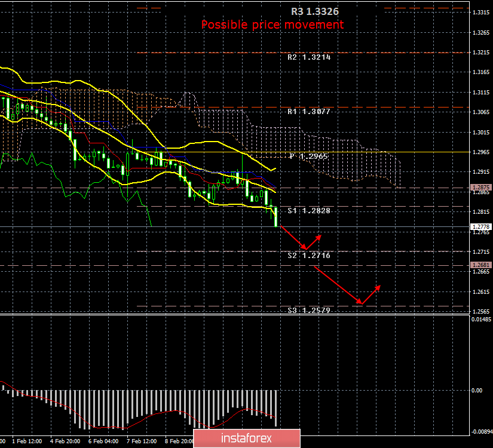The width and height of the screenshot is (493, 448).
Task: Click the 1.3215 price axis value
Action: point(481,53)
